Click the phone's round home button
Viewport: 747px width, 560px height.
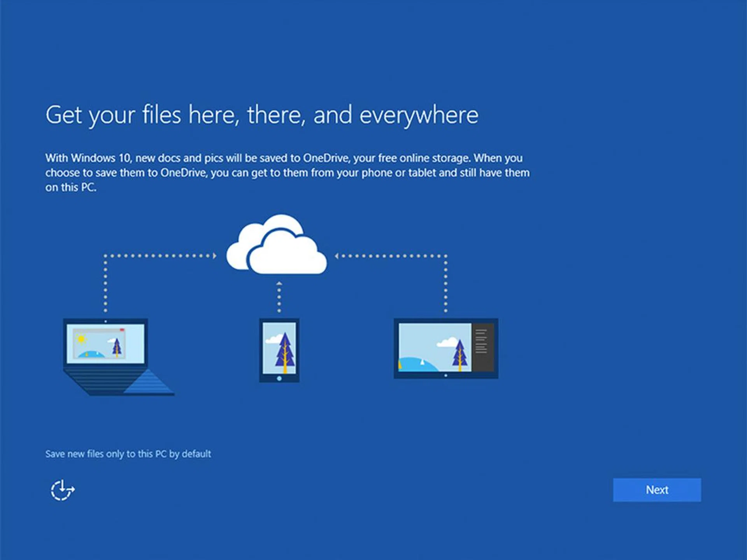(279, 378)
